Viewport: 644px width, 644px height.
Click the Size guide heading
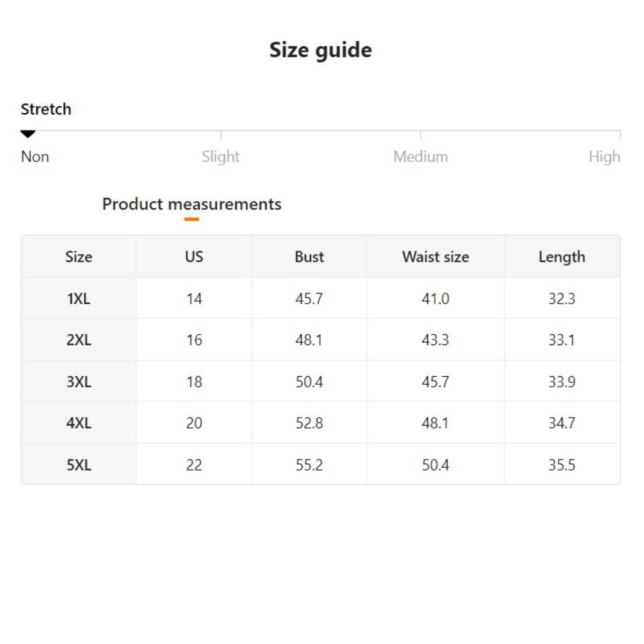(x=320, y=50)
